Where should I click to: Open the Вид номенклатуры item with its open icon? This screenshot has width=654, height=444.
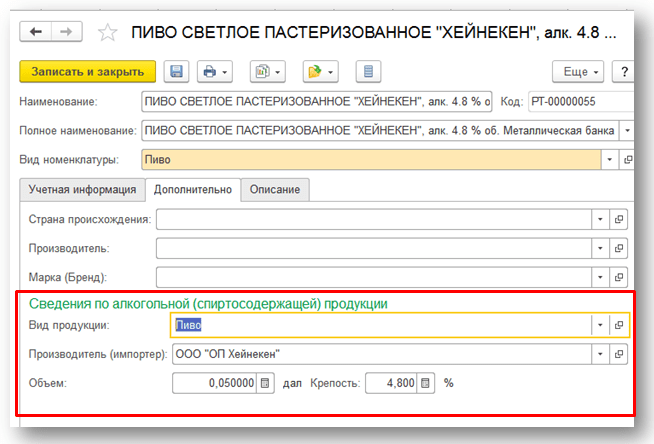point(627,160)
